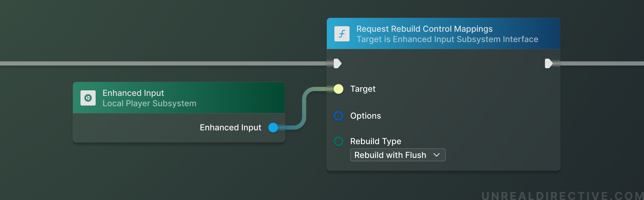Expand the Rebuild Type selection menu
The width and height of the screenshot is (644, 200).
[x=397, y=155]
